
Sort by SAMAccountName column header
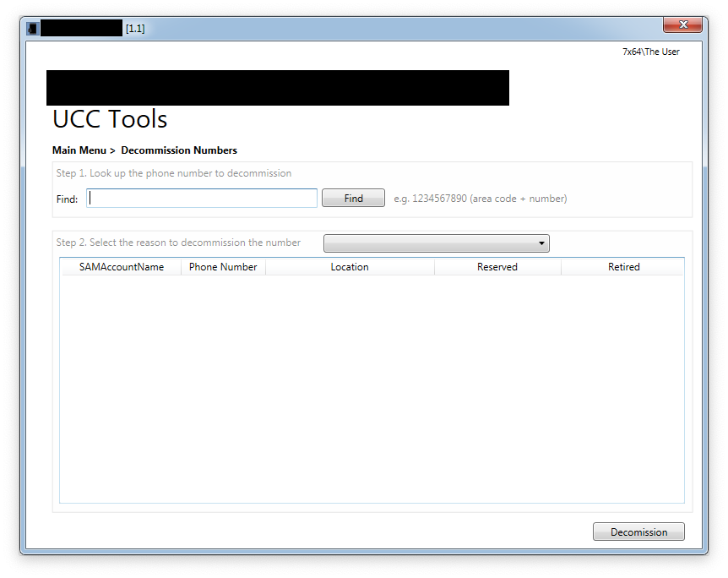pyautogui.click(x=121, y=267)
